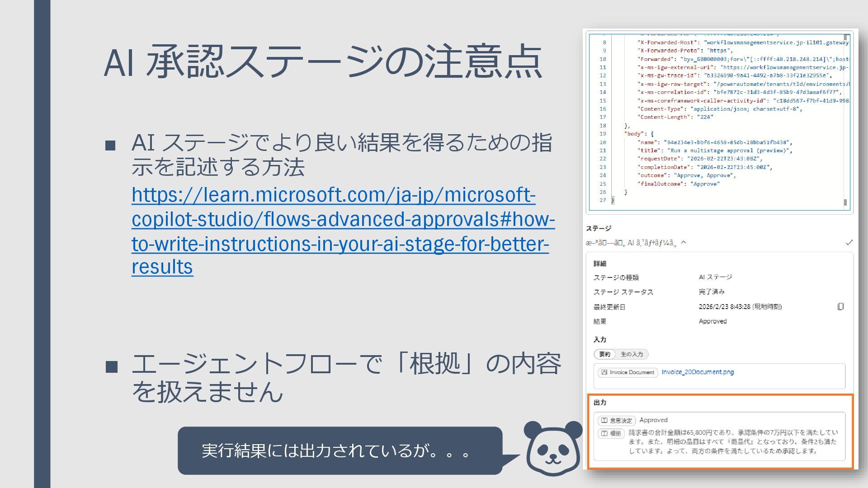This screenshot has height=488, width=868.
Task: Click the code panel scrollbar bottom thumb
Action: tap(845, 202)
